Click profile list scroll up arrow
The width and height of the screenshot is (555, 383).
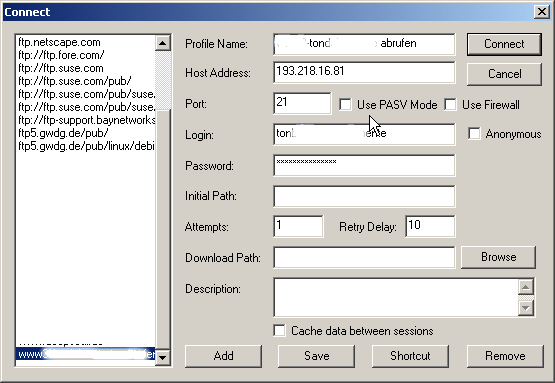[162, 43]
